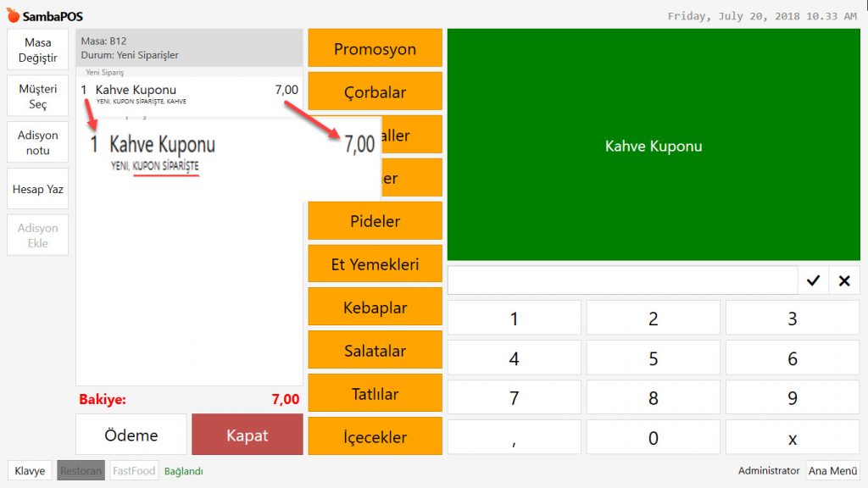Switch to the FastFood department
The height and width of the screenshot is (488, 868).
134,471
